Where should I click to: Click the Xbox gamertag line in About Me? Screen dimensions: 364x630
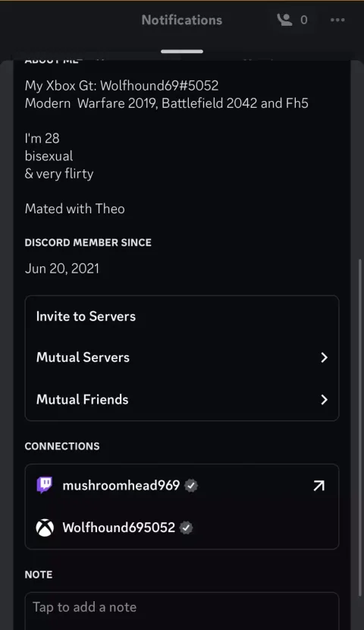coord(121,86)
